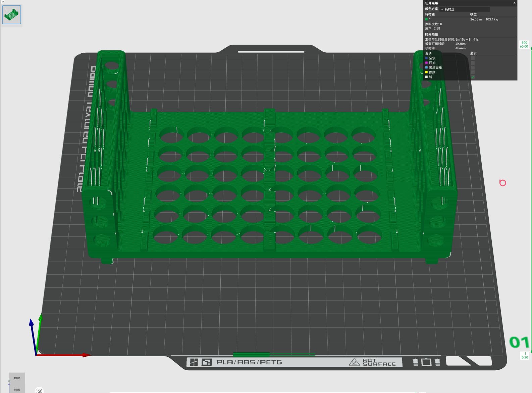Image resolution: width=532 pixels, height=393 pixels.
Task: Click the white 缝 legend square
Action: tap(426, 77)
